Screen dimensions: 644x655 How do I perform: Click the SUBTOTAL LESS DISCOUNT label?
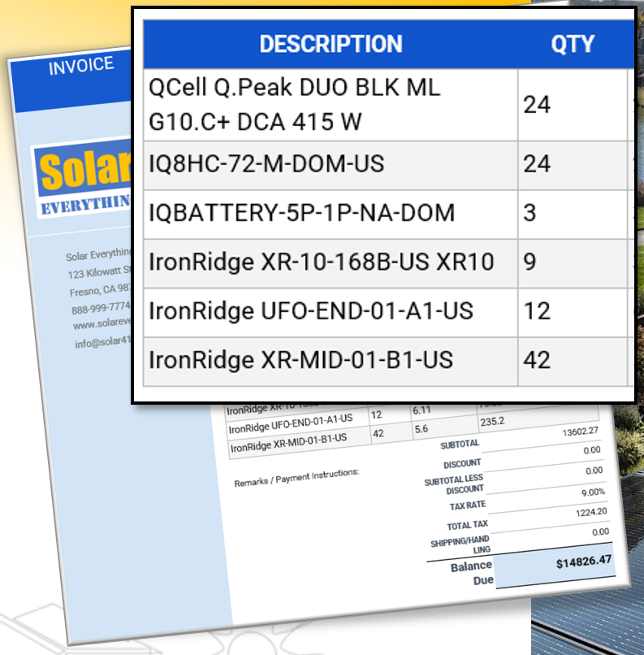coord(454,484)
